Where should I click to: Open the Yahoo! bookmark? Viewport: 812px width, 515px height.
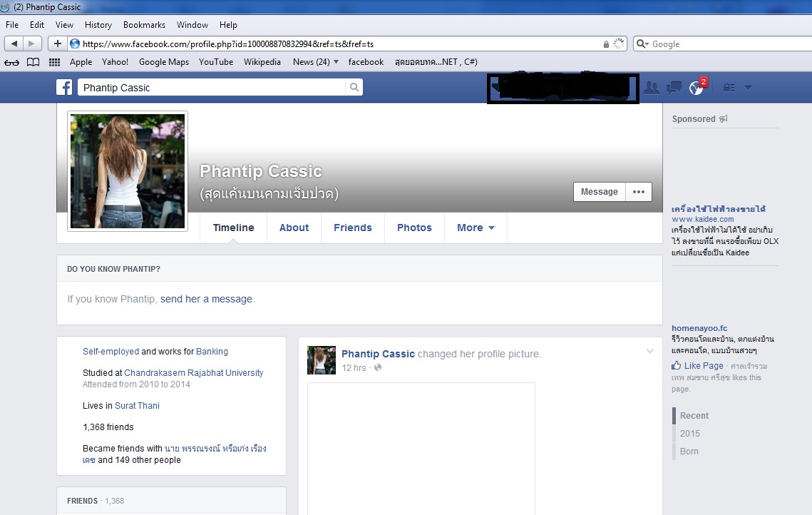[115, 62]
